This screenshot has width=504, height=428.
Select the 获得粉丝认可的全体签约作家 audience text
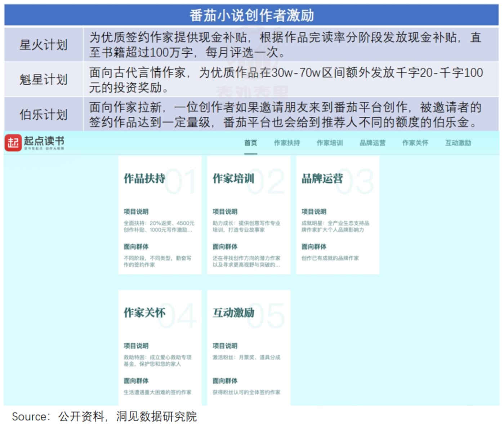[246, 392]
